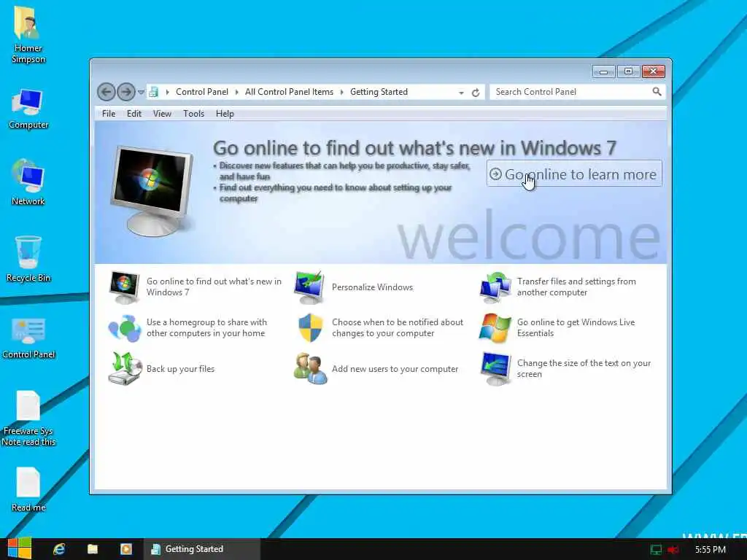Image resolution: width=747 pixels, height=560 pixels.
Task: Click the notification shield icon
Action: click(x=310, y=327)
